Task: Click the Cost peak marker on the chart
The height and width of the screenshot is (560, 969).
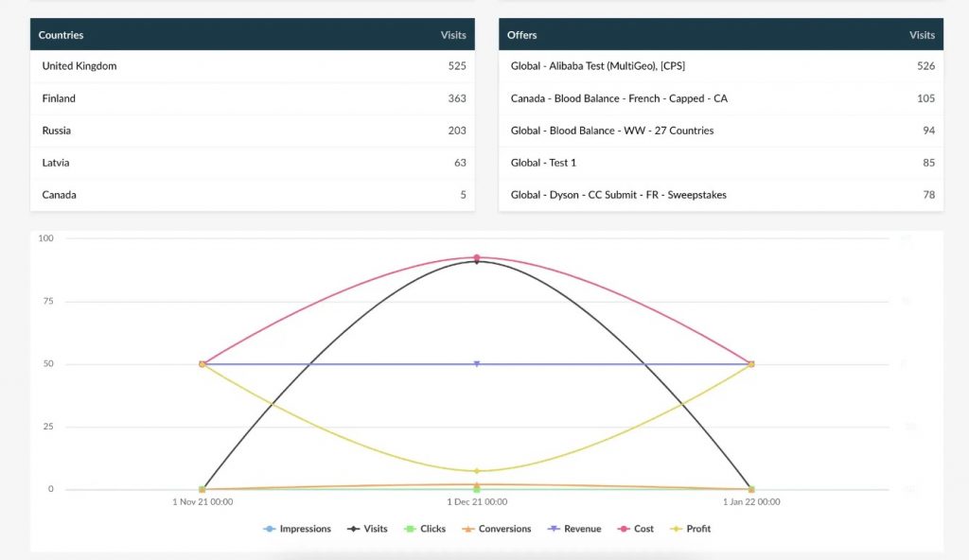Action: coord(479,256)
